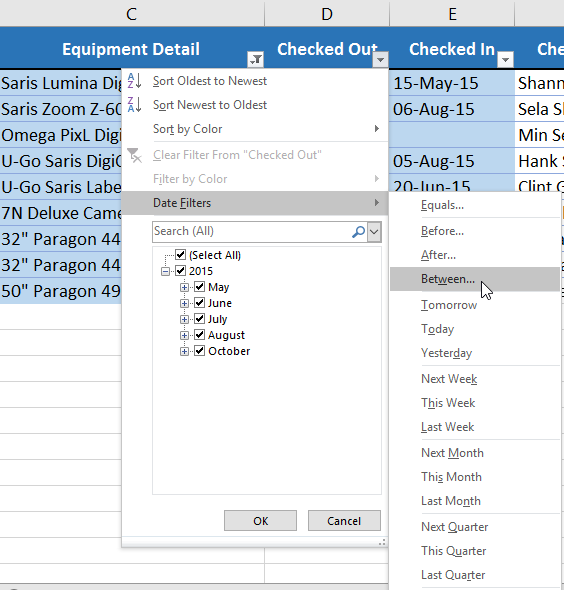Screen dimensions: 564x590
Task: Click the Clear Filter funnel icon
Action: 134,155
